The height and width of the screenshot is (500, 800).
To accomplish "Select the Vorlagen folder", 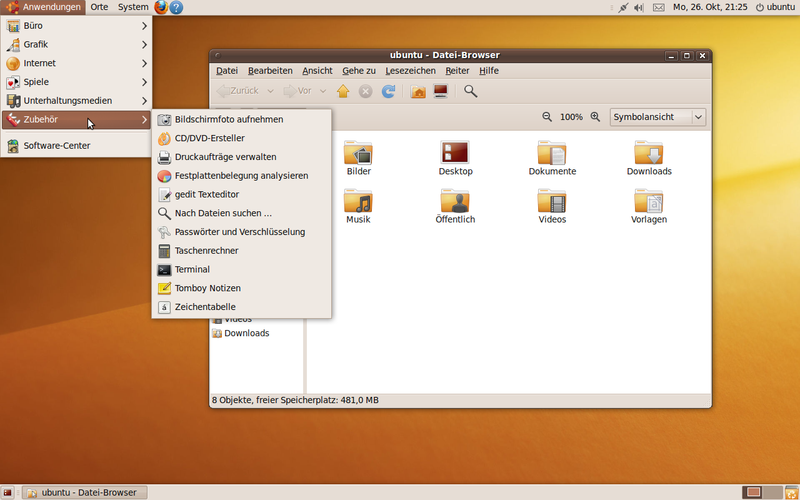I will (x=649, y=206).
